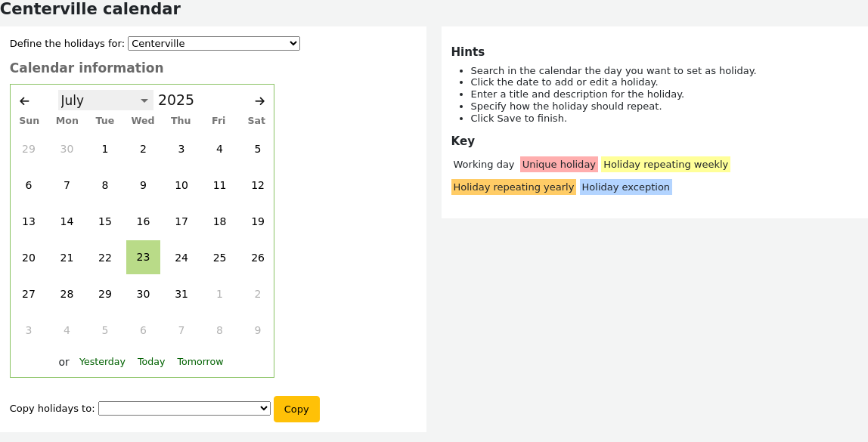
Task: Open the Centerville calendar selector dropdown
Action: [x=213, y=43]
